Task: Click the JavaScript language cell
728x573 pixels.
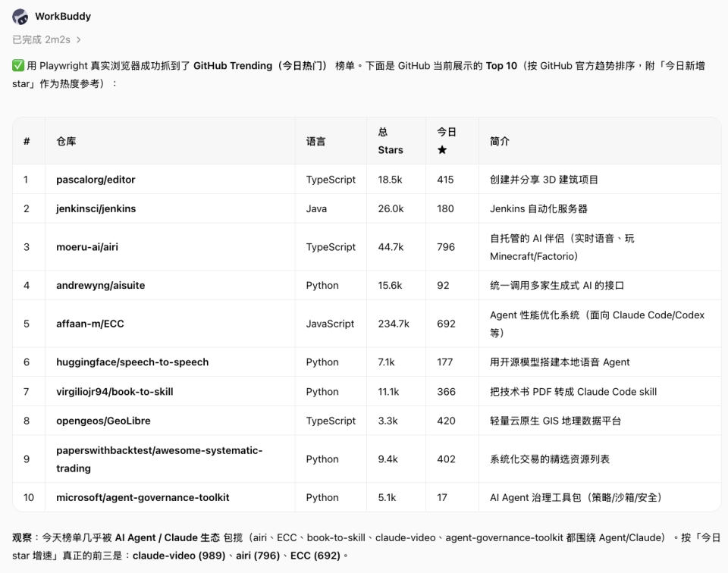Action: 330,324
